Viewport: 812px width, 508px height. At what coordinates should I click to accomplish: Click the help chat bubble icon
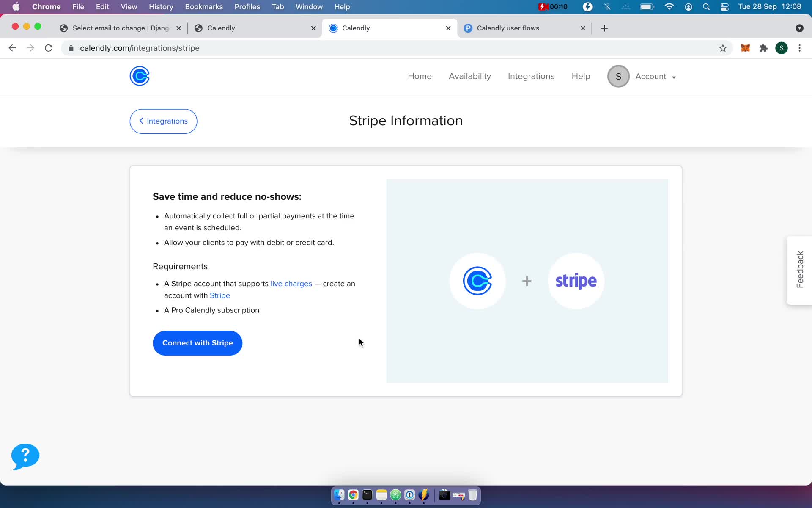coord(25,456)
